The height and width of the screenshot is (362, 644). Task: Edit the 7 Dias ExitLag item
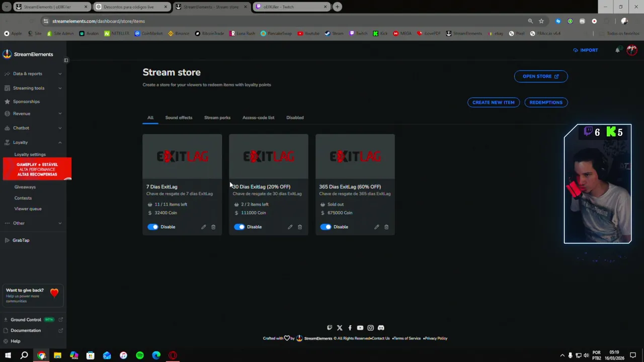point(204,227)
